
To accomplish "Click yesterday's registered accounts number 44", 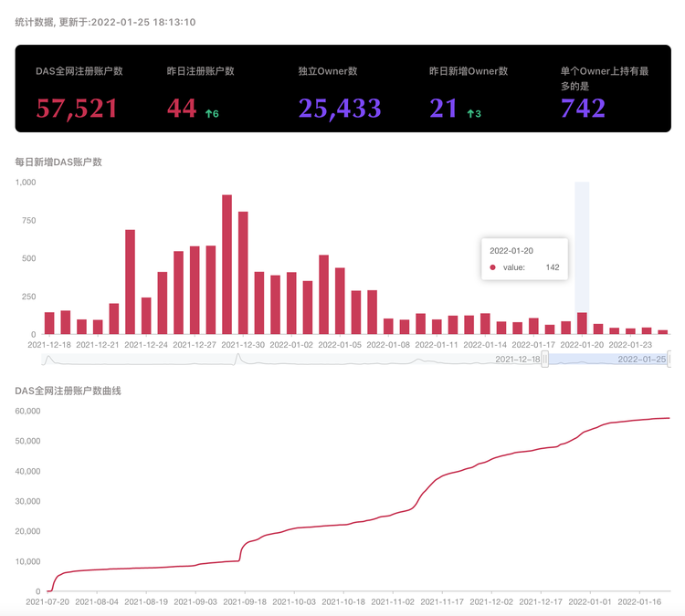I will (x=182, y=109).
